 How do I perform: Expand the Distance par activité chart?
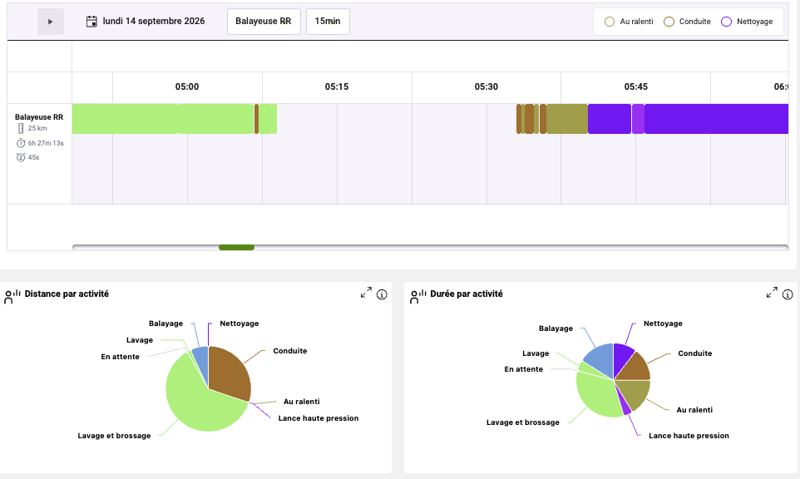[x=366, y=293]
